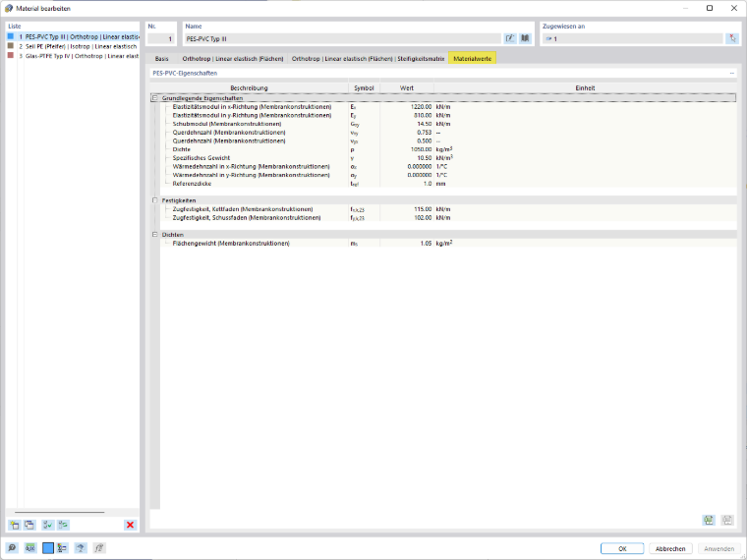The width and height of the screenshot is (747, 560).
Task: Select material 3 Glas-PTFE Typ IV in list
Action: (x=73, y=56)
